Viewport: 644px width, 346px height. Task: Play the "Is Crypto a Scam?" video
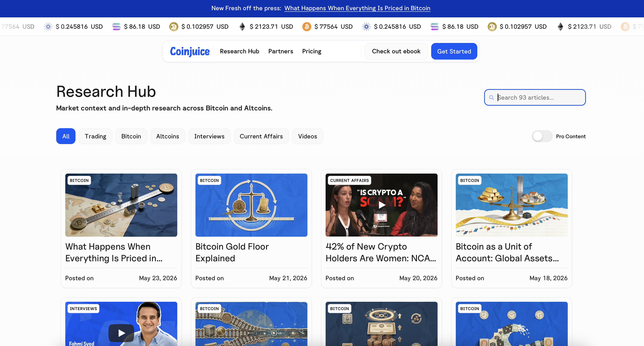coord(381,205)
